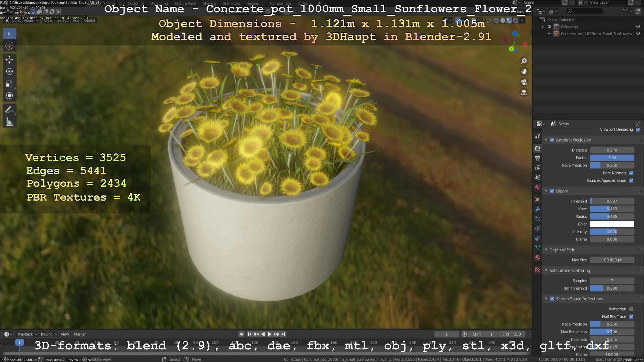Exclude Collection via its outliner checkbox

pyautogui.click(x=549, y=27)
